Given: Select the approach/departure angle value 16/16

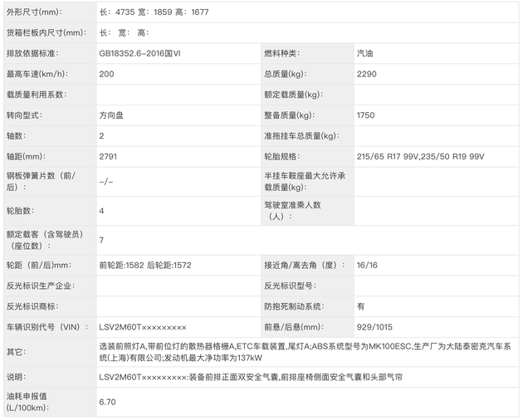Looking at the screenshot, I should 367,266.
